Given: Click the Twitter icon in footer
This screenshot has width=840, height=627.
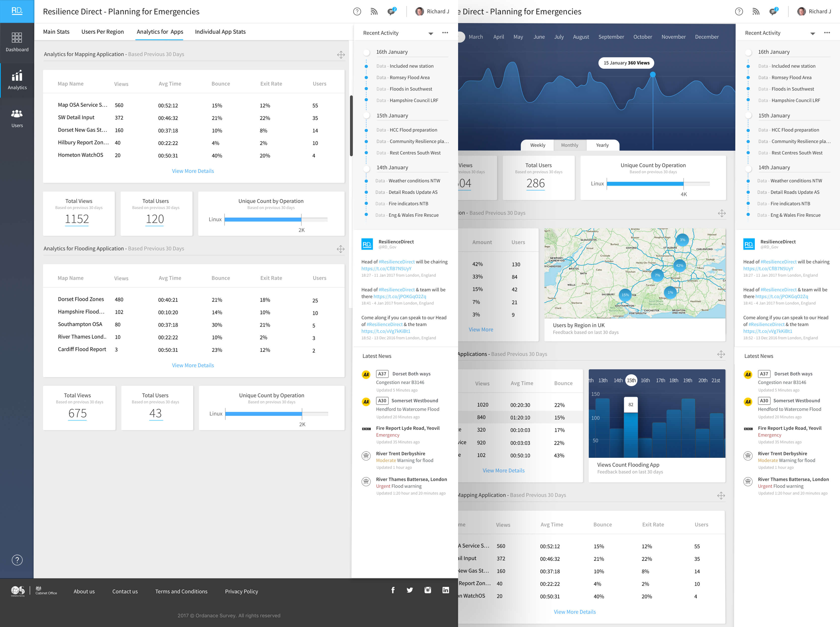Looking at the screenshot, I should point(410,590).
